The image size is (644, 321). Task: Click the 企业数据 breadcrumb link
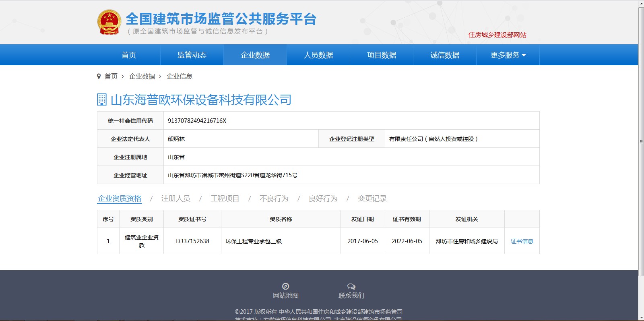click(x=142, y=77)
